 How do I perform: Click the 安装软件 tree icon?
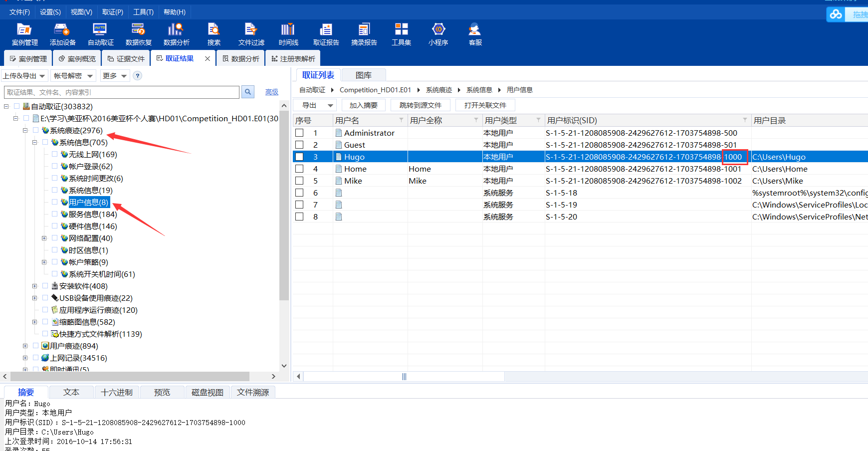pos(55,286)
